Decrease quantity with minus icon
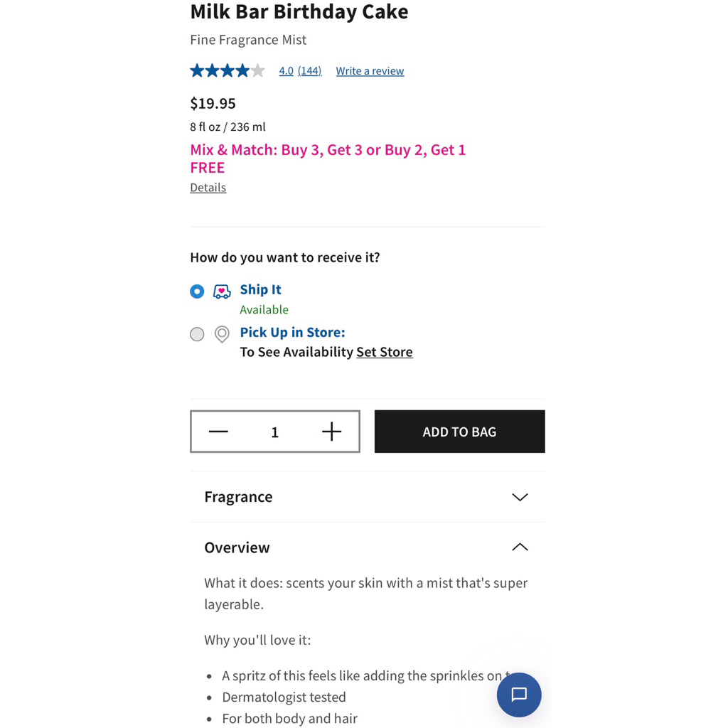Image resolution: width=728 pixels, height=728 pixels. 218,432
